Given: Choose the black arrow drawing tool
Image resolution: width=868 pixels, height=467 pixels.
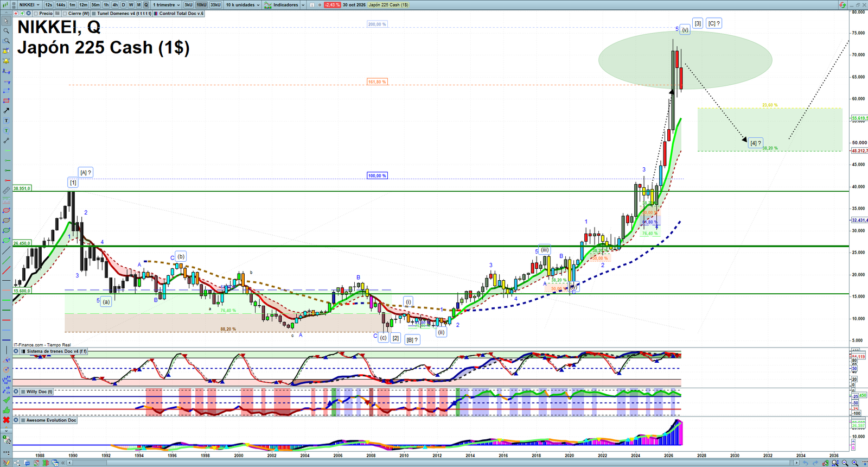Looking at the screenshot, I should click(6, 111).
